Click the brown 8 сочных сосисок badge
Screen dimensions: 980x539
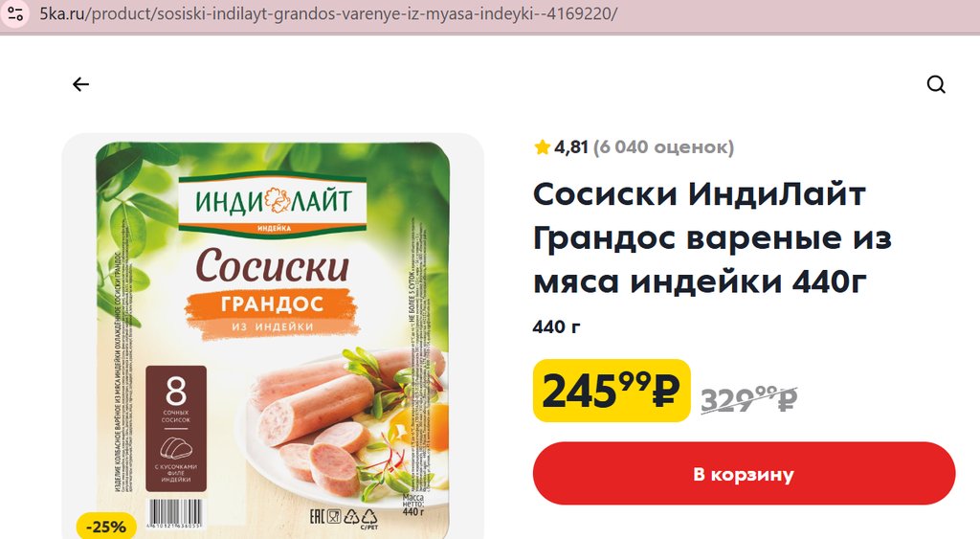(x=176, y=429)
